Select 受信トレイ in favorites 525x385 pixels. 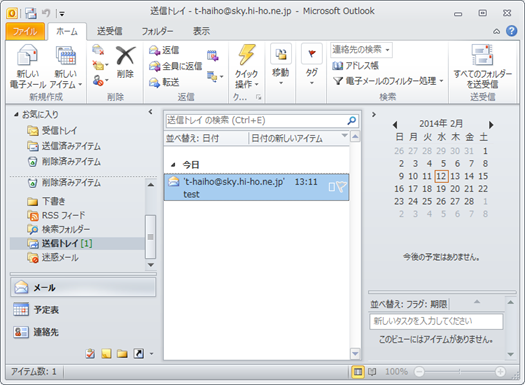coord(52,131)
